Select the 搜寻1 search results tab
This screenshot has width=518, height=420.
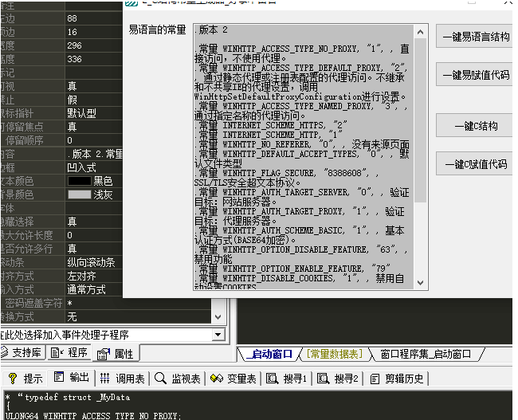coord(287,378)
